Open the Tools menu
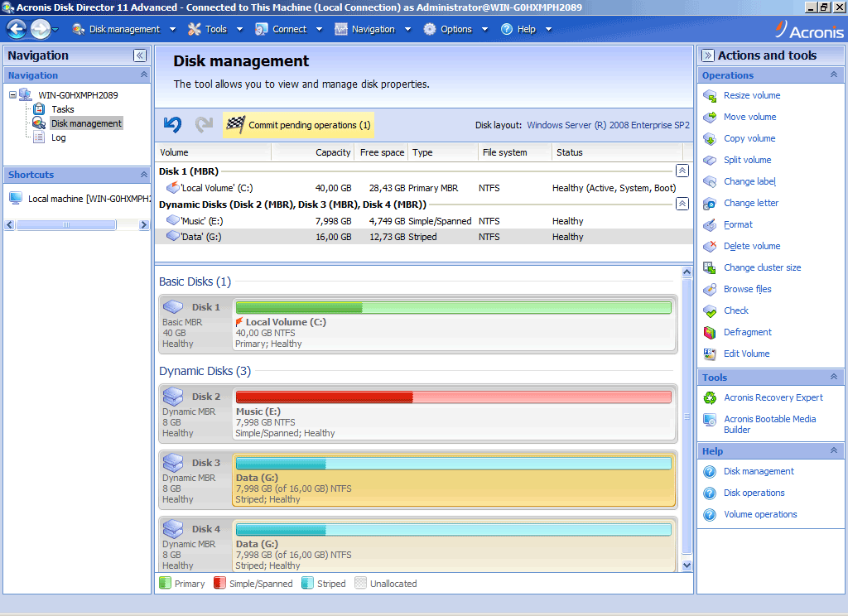Viewport: 848px width, 616px height. point(216,29)
